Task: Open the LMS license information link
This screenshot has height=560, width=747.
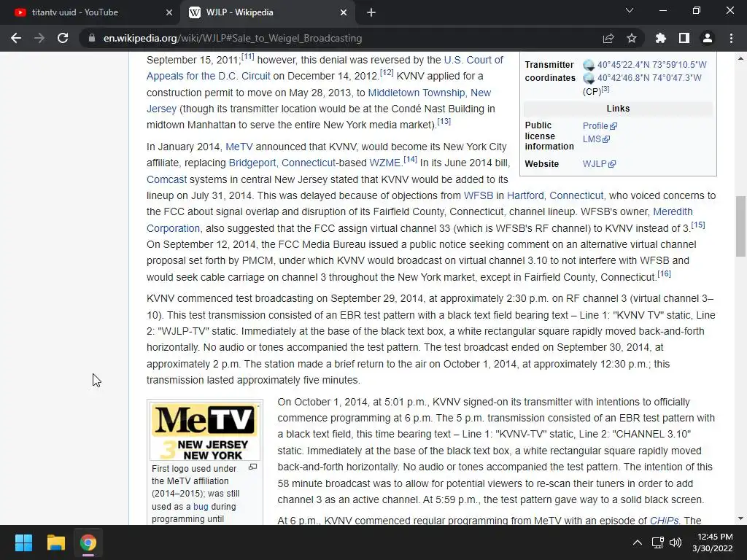Action: point(596,139)
